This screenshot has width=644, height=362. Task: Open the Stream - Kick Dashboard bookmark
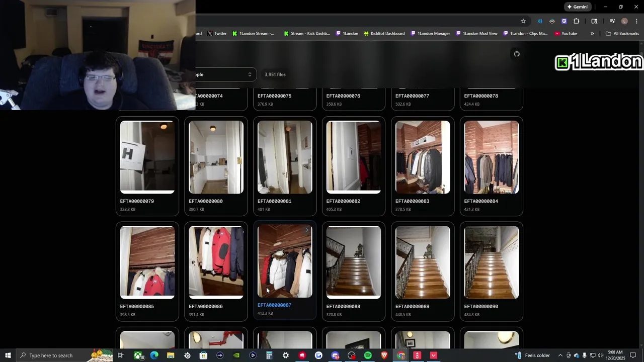[306, 34]
